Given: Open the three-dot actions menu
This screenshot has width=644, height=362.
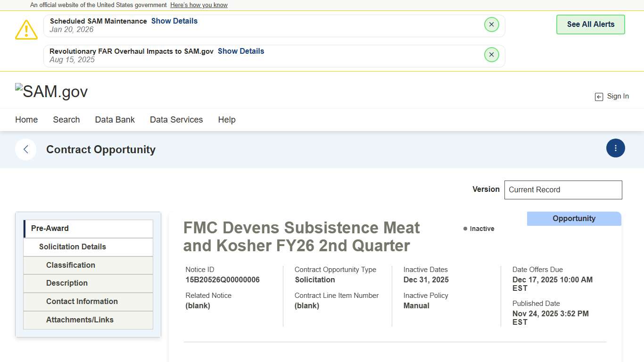Looking at the screenshot, I should (615, 148).
